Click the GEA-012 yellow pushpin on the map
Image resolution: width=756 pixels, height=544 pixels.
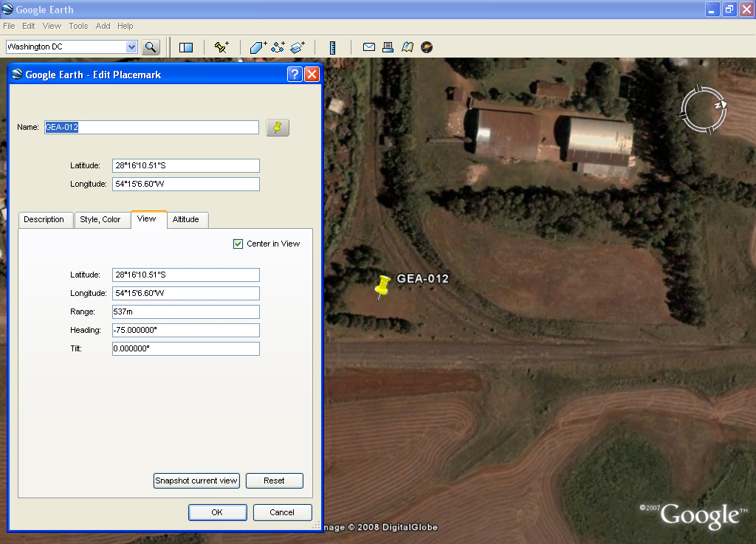click(x=382, y=287)
